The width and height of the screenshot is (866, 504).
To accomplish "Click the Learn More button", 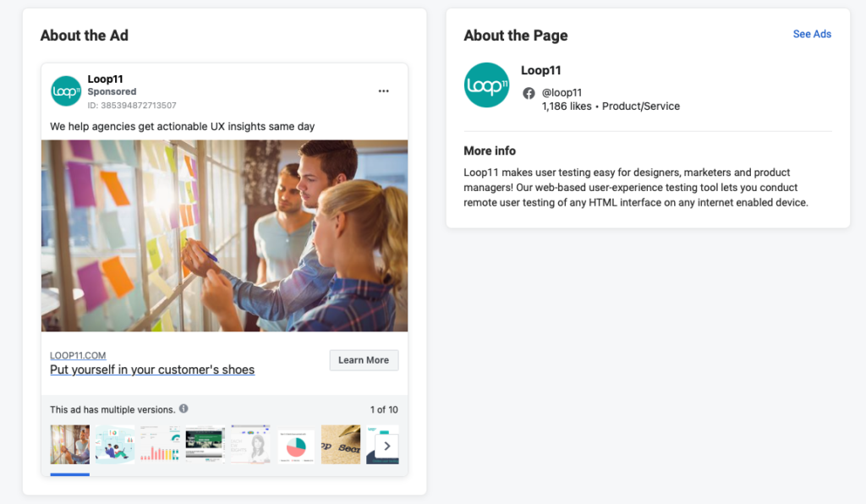I will (x=364, y=360).
